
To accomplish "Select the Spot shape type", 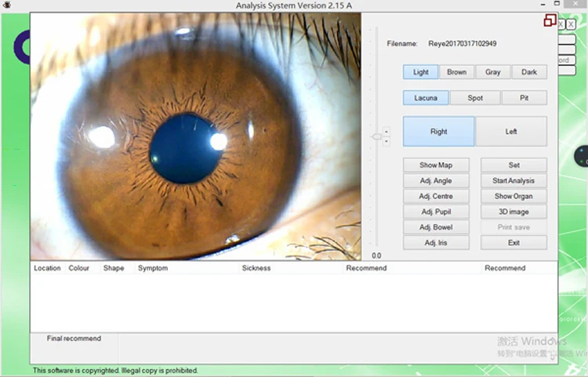I will (x=475, y=98).
